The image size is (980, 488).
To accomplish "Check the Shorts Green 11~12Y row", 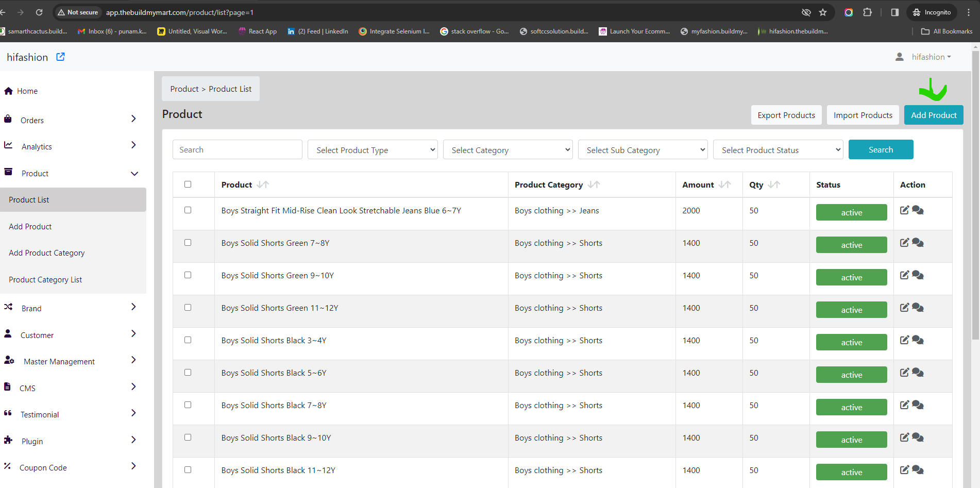I will pos(188,308).
